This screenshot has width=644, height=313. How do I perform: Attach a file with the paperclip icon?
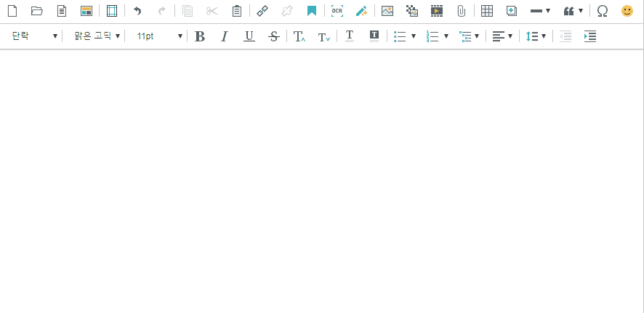[x=461, y=11]
